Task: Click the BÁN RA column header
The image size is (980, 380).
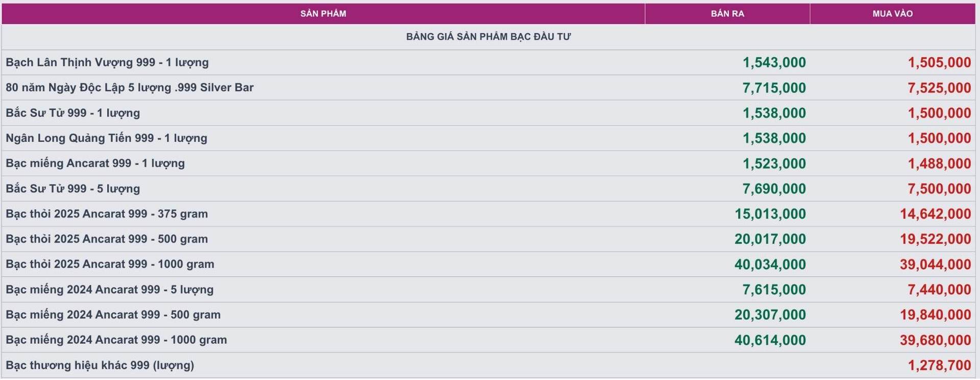Action: tap(727, 14)
